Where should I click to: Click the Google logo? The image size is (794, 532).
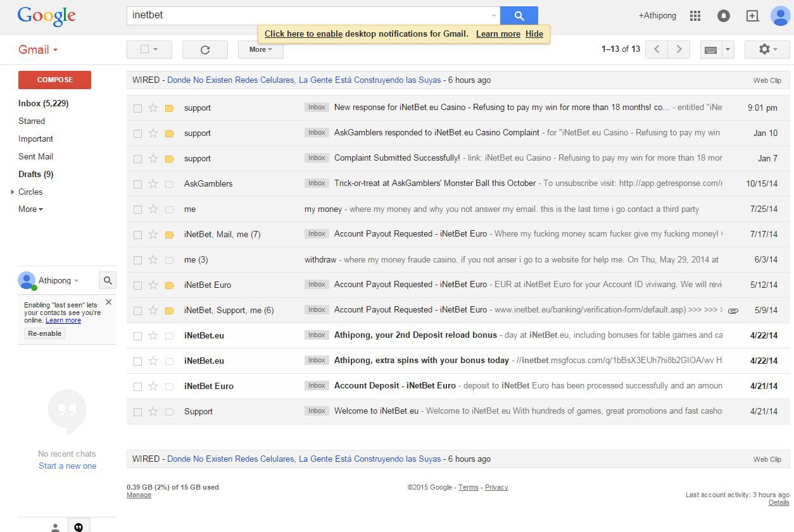pos(47,16)
